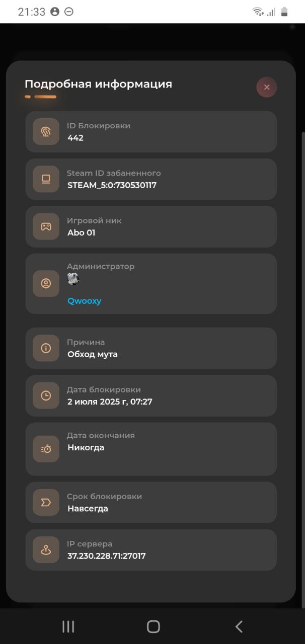This screenshot has width=305, height=644.
Task: Tap the gamepad icon by Игровой ник
Action: (46, 226)
